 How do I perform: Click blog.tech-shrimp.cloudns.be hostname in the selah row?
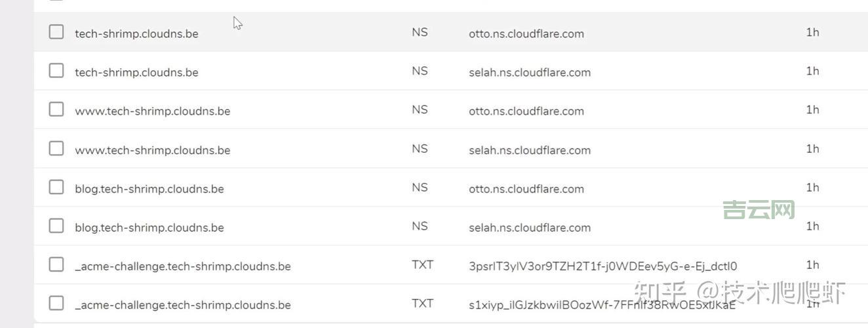coord(149,228)
